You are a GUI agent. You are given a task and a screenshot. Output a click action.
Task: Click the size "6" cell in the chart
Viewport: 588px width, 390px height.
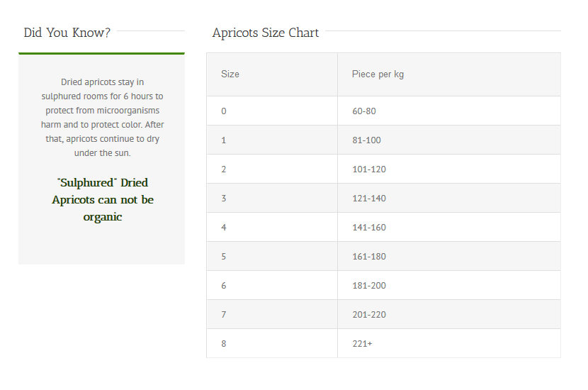[224, 286]
